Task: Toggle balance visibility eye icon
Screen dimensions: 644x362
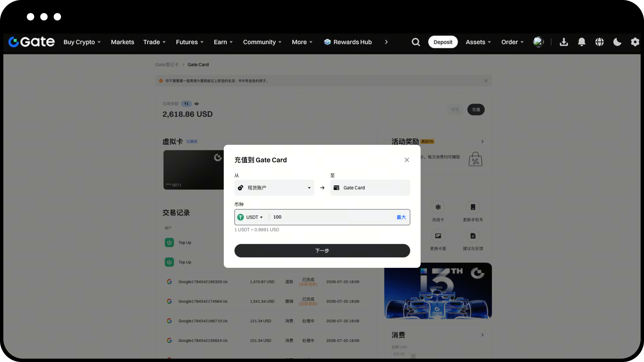Action: point(197,104)
